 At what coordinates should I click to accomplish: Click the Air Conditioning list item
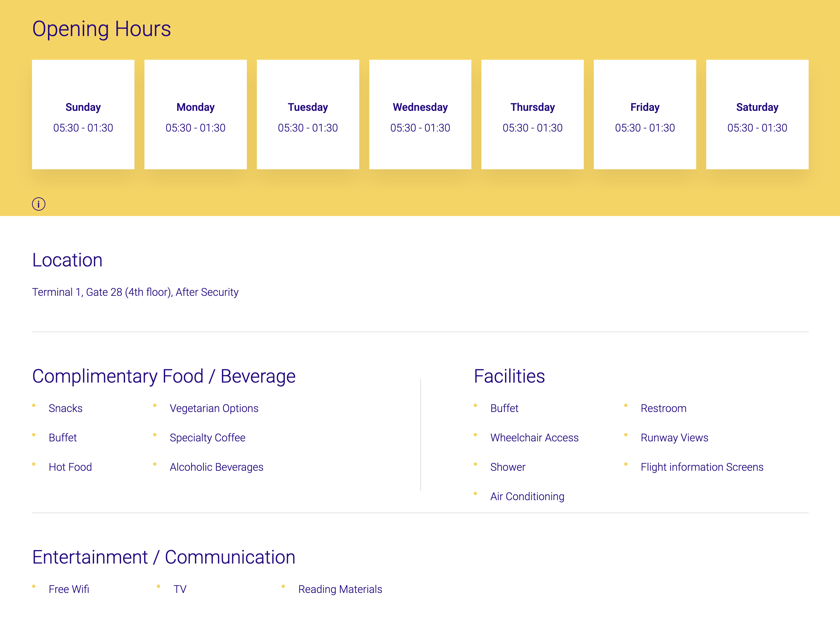527,497
